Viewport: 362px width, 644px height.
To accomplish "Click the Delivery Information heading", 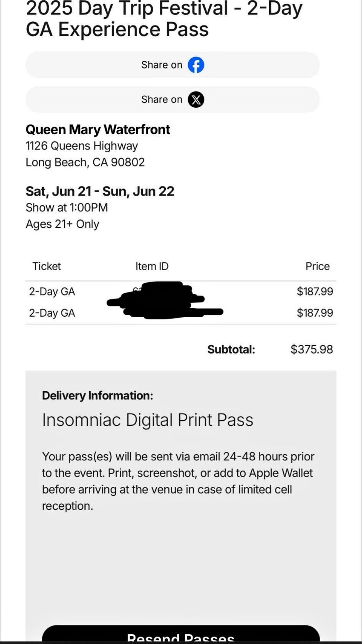I will pos(97,396).
